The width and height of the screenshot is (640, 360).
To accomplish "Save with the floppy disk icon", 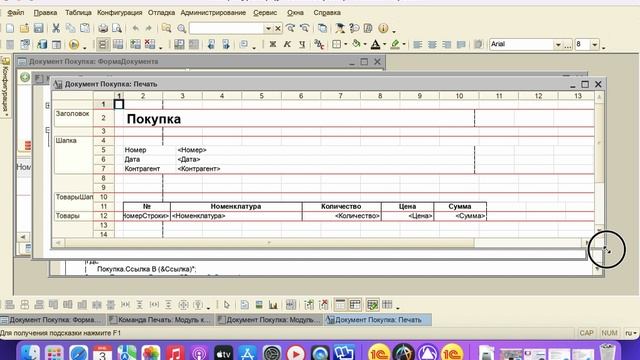I will pyautogui.click(x=38, y=28).
